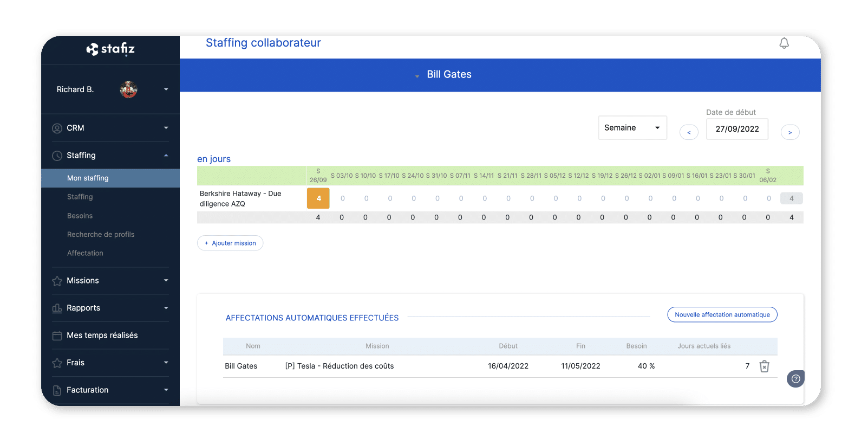
Task: Click the en jours label
Action: coord(214,159)
